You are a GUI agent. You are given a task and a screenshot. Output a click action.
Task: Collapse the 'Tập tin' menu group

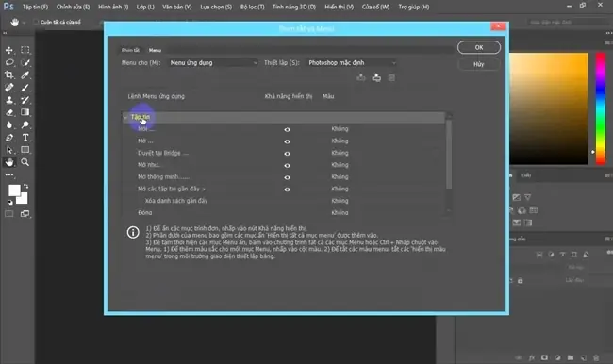[125, 117]
